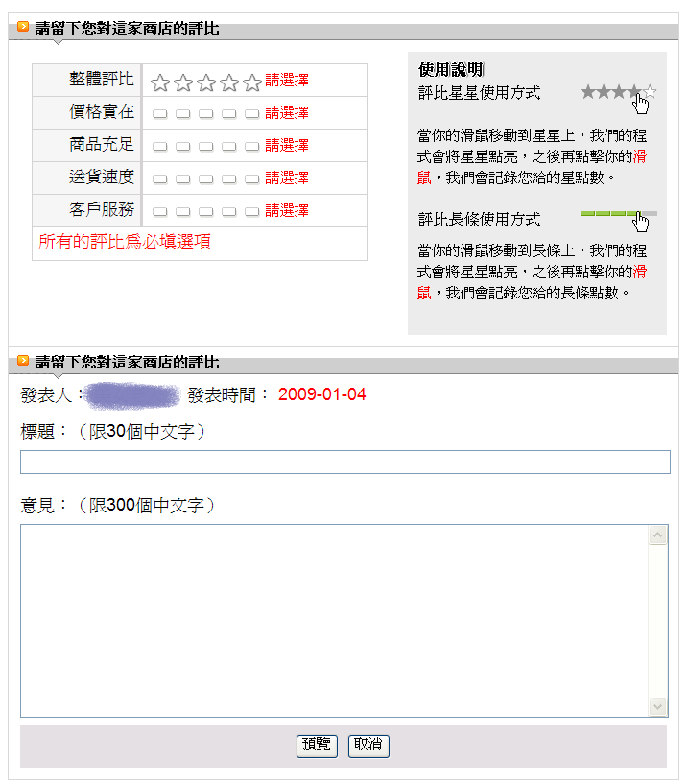The image size is (689, 784).
Task: Click sample star rating icon in 使用說明
Action: 618,93
